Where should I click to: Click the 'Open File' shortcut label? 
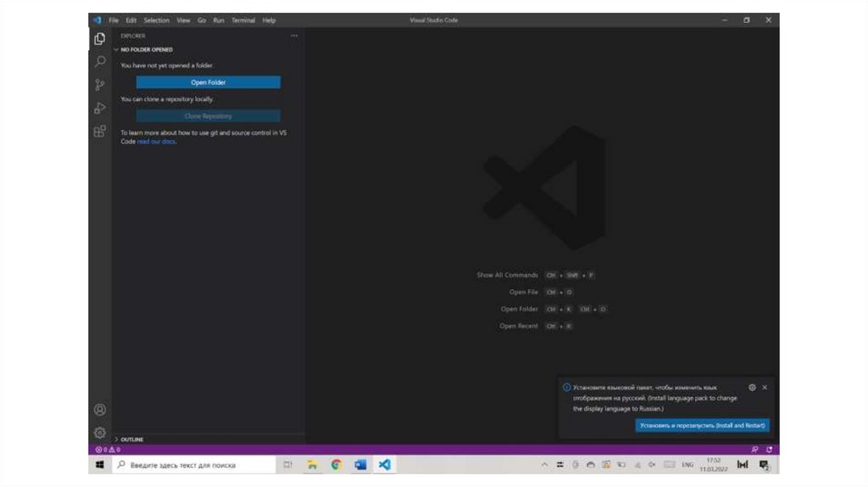click(x=523, y=292)
